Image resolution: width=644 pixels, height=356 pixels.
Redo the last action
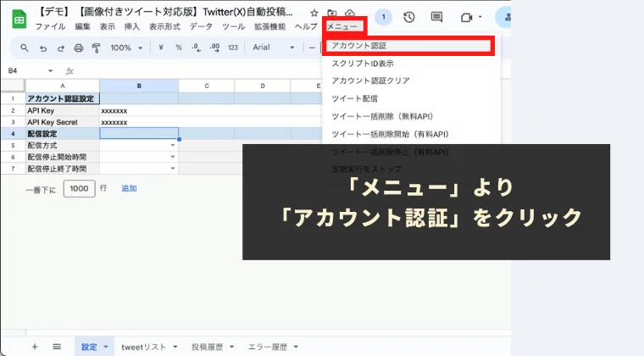tap(61, 48)
